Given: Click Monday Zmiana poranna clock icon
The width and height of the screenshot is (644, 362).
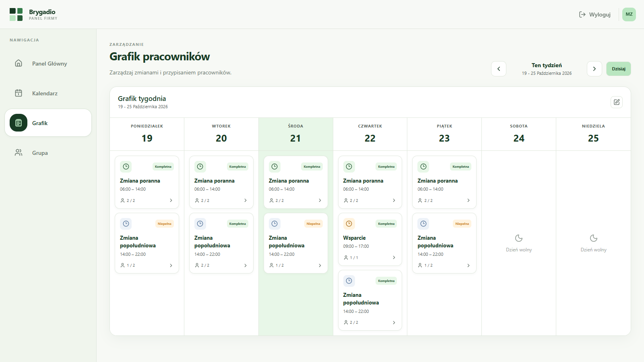Looking at the screenshot, I should coord(126,167).
